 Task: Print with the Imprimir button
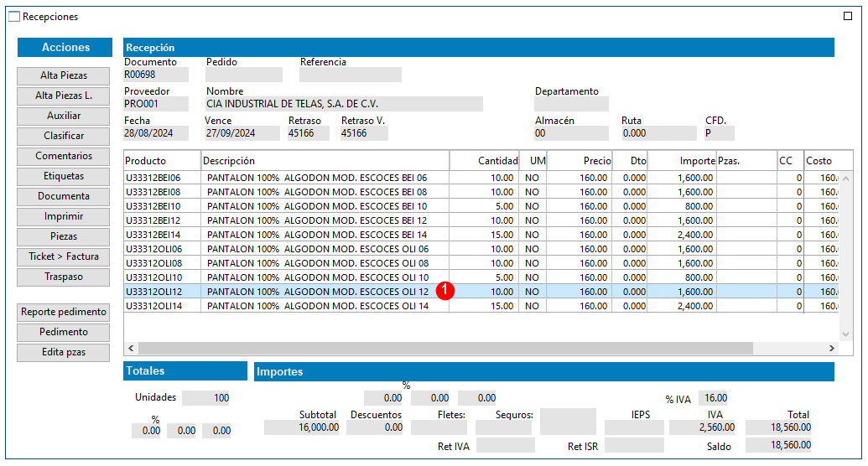pos(64,216)
